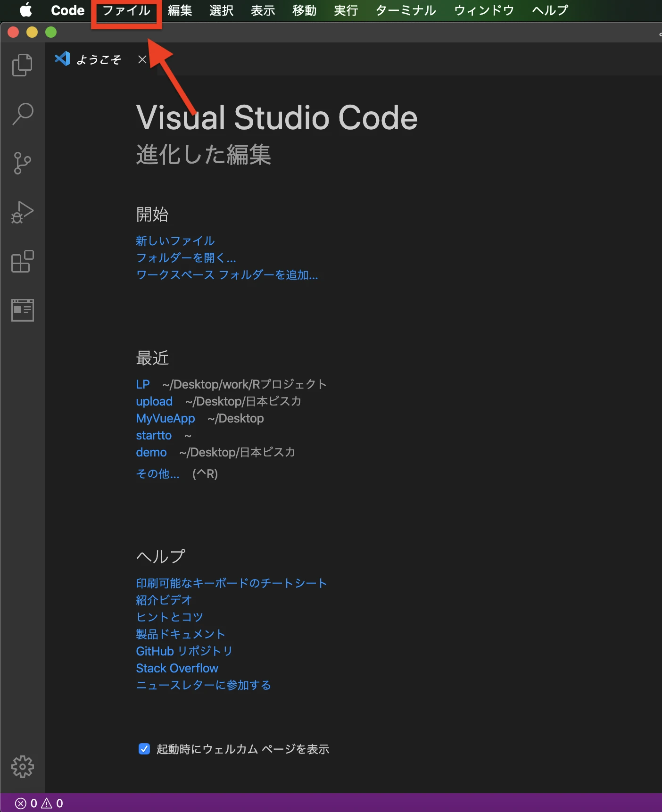Open the 実行 menu

tap(346, 10)
